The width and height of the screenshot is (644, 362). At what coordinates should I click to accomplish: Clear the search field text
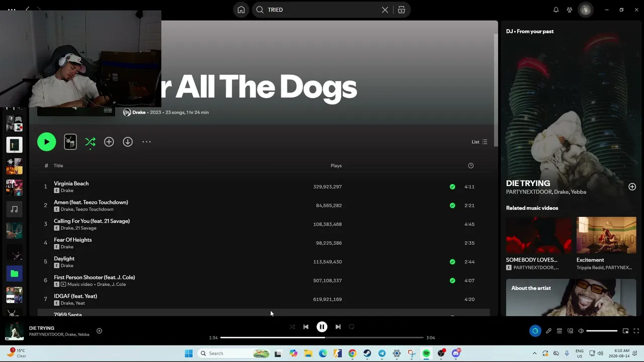coord(385,10)
